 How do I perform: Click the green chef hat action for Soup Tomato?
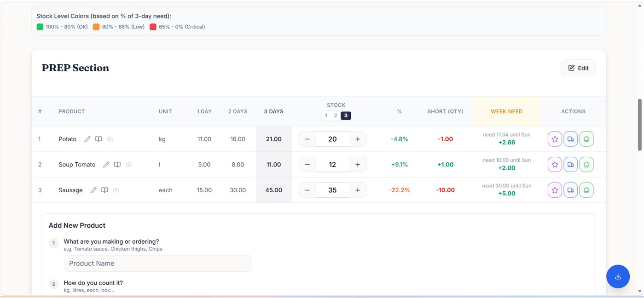[586, 165]
